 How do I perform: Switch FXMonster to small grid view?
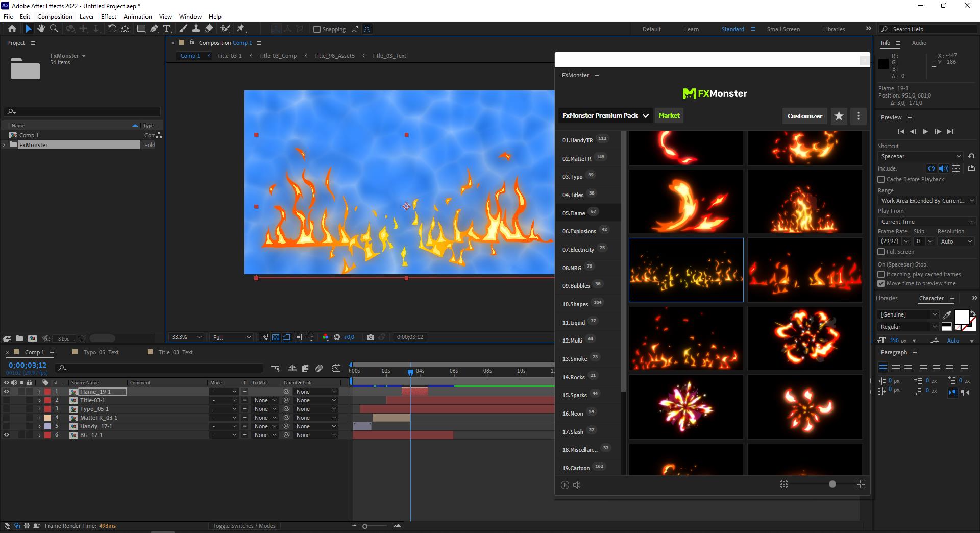(784, 484)
